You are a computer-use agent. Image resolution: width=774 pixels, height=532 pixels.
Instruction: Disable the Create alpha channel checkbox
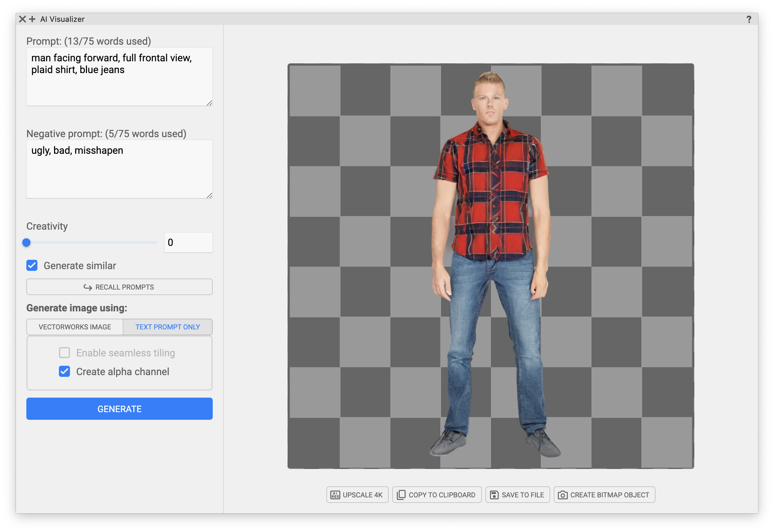[64, 372]
